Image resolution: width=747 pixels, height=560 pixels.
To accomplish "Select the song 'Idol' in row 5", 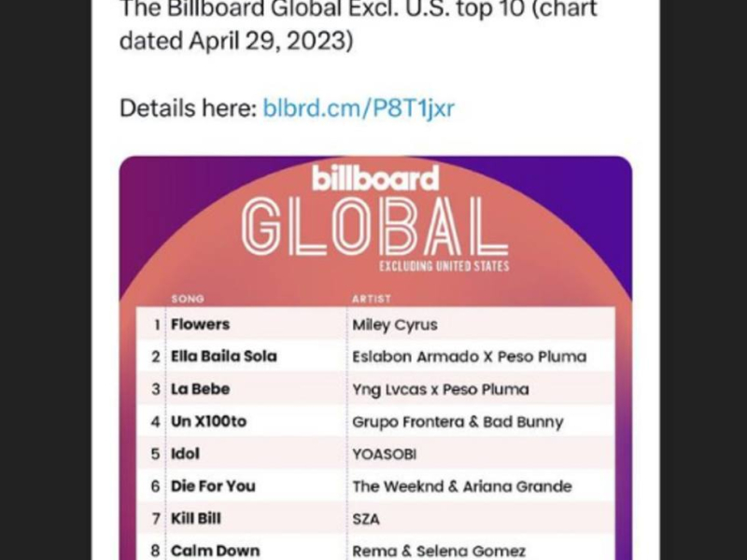I will [185, 454].
